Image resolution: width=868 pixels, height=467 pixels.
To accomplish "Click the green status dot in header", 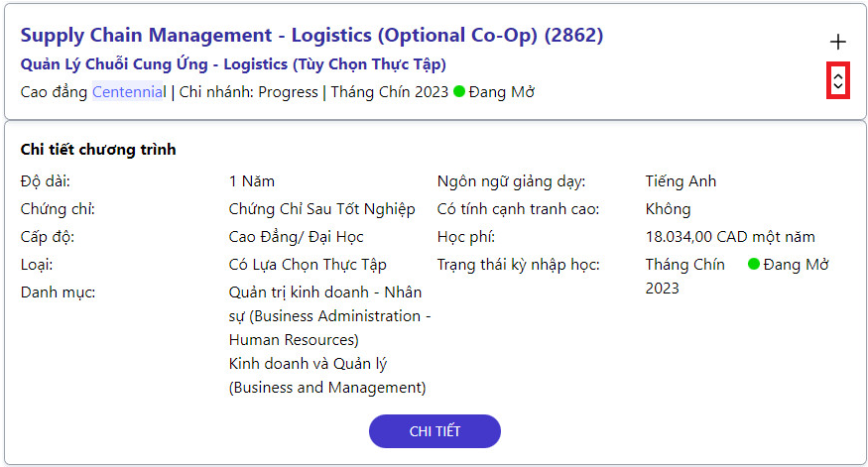I will click(x=459, y=91).
